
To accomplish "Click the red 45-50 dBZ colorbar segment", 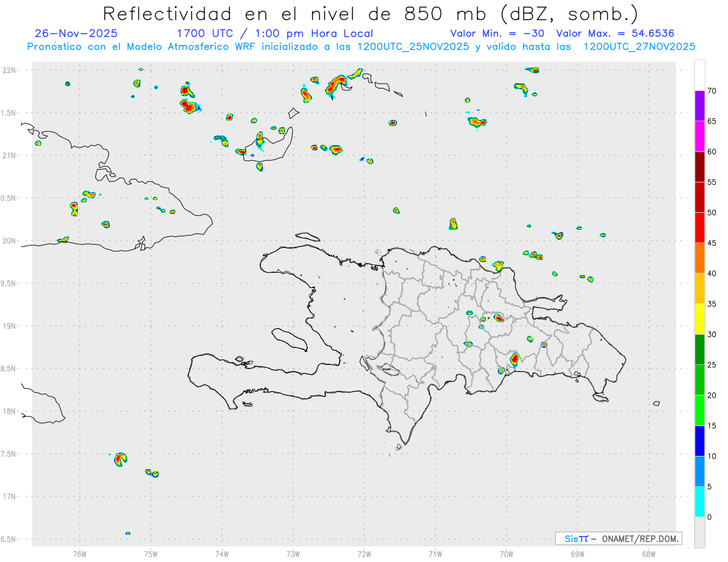I will 699,228.
